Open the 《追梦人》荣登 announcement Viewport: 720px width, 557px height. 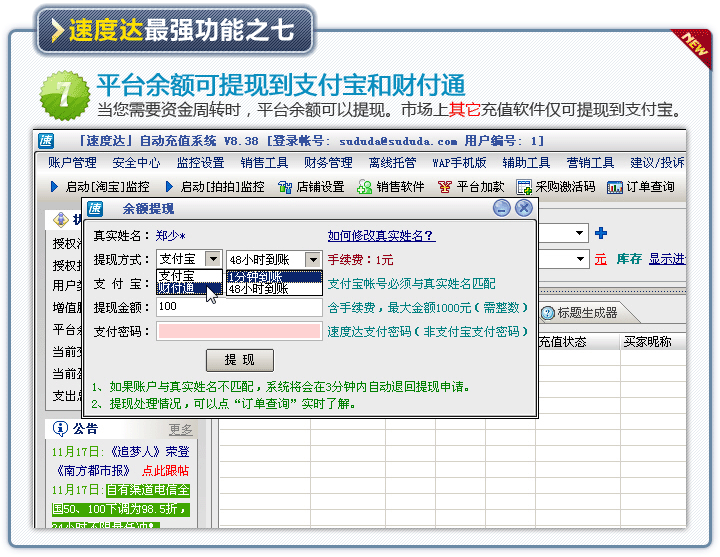(x=149, y=452)
